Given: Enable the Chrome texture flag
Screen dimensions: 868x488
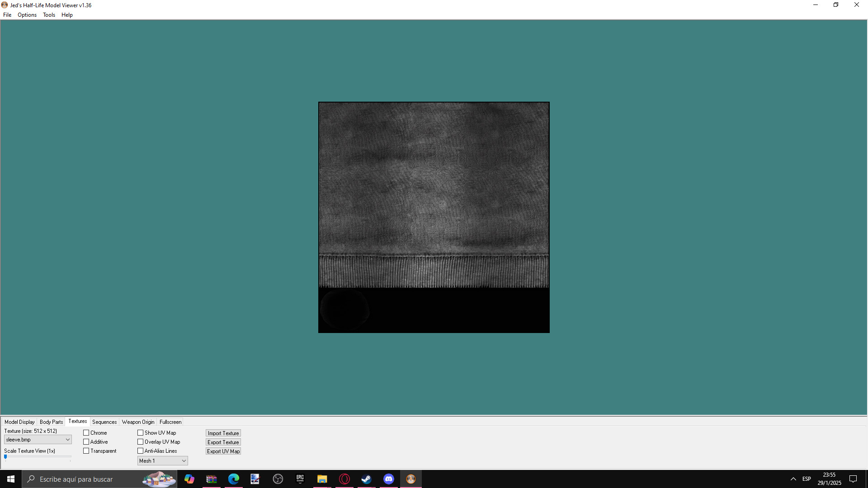Looking at the screenshot, I should point(86,433).
